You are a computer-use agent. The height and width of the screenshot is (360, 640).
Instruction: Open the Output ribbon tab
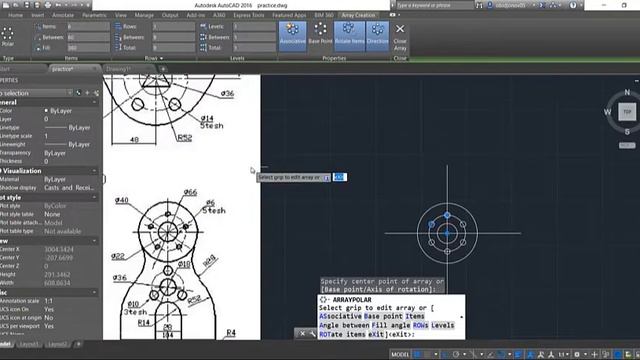click(170, 15)
